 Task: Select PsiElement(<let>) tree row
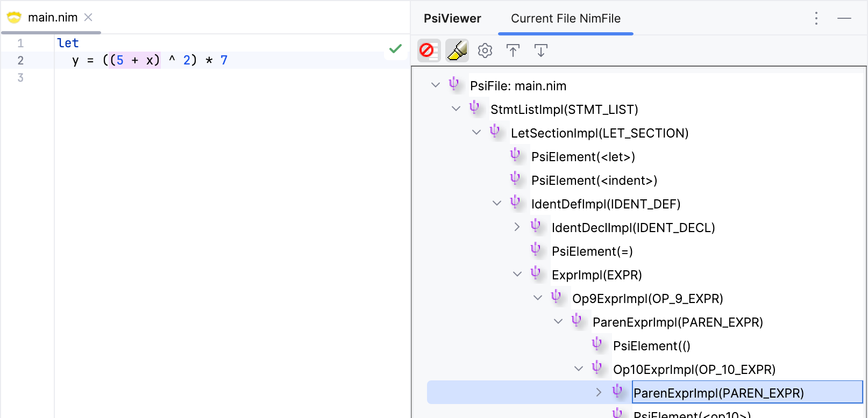(x=583, y=157)
